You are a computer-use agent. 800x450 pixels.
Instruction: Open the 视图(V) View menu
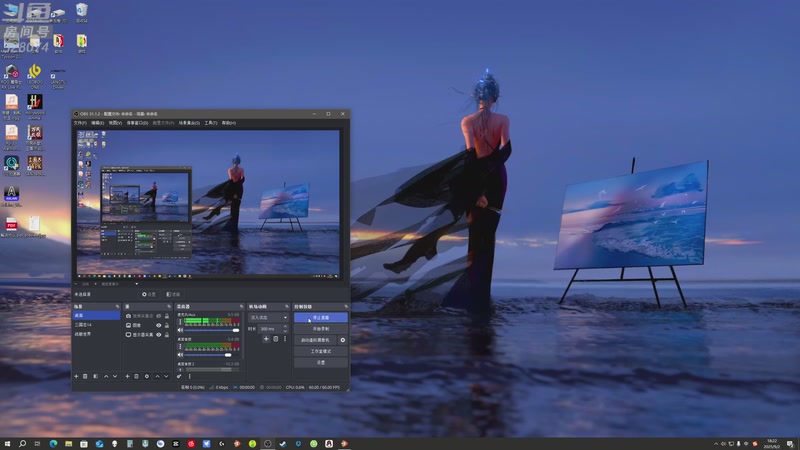pyautogui.click(x=115, y=123)
